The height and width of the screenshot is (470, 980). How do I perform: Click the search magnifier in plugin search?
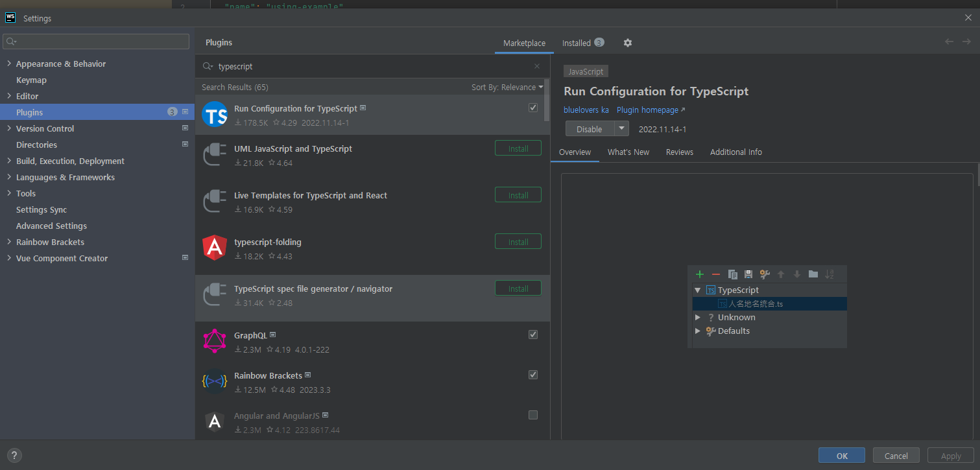[208, 66]
